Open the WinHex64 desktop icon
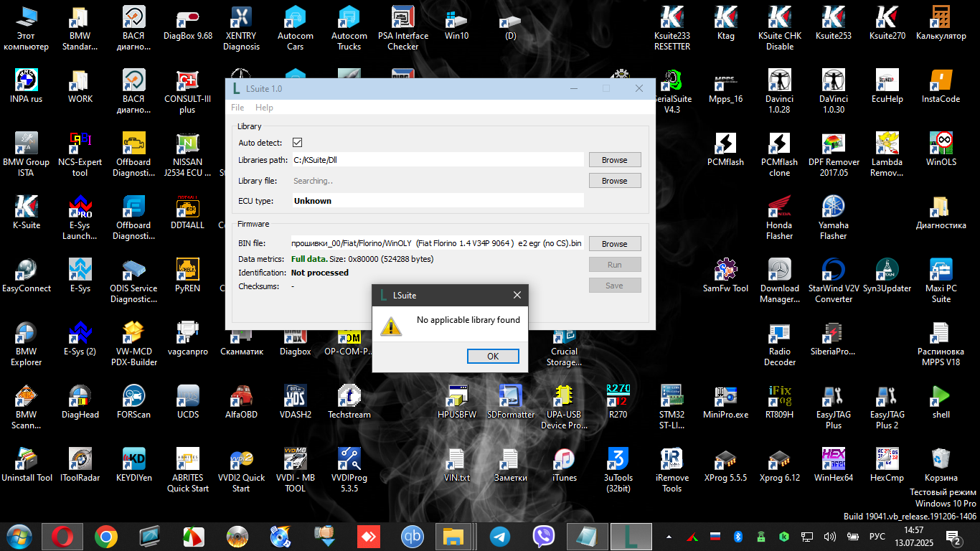Viewport: 980px width, 551px height. click(834, 466)
